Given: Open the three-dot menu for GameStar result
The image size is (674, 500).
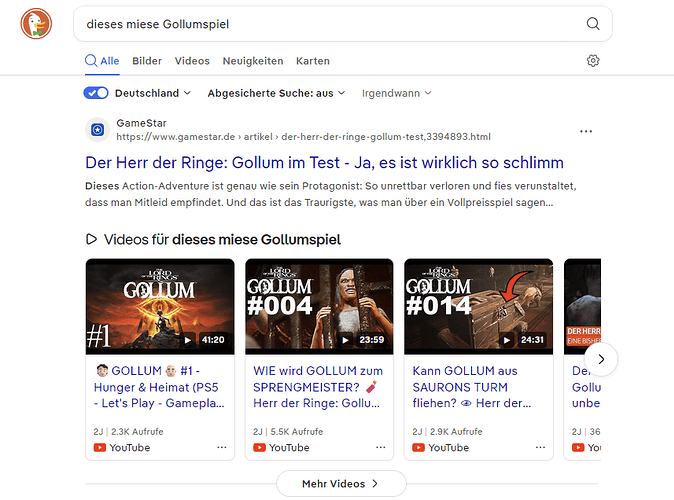Looking at the screenshot, I should 586,131.
